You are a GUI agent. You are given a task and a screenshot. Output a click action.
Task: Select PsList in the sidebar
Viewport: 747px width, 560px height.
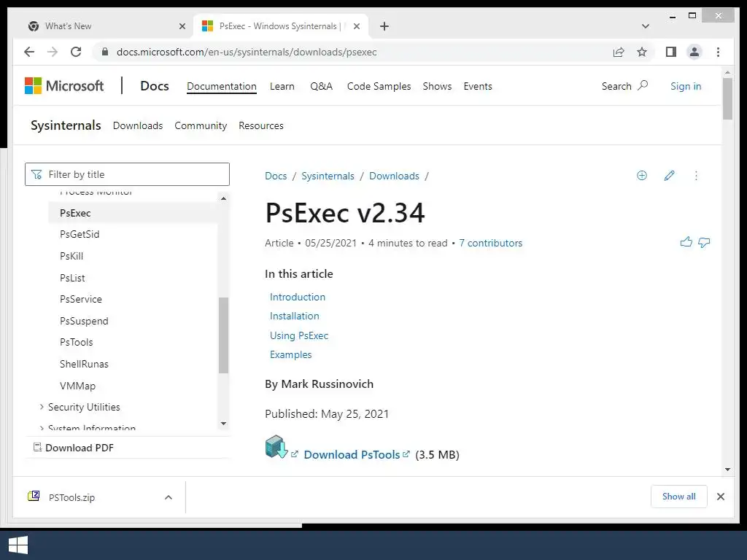coord(72,278)
